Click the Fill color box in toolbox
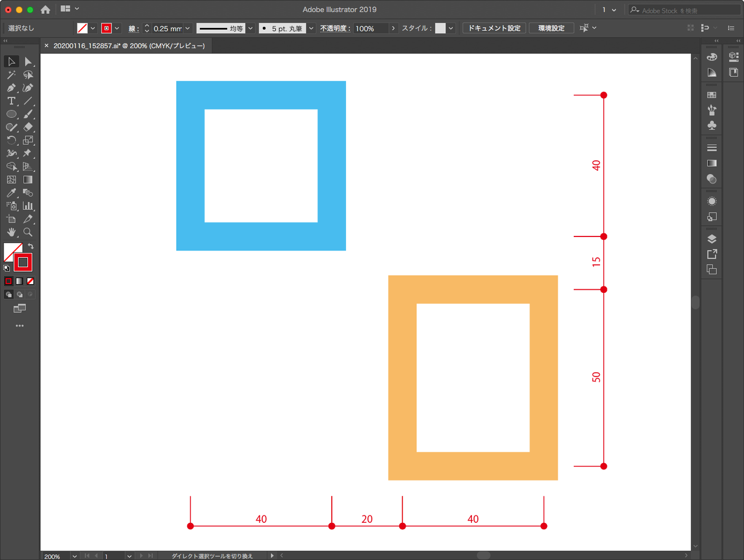 [x=10, y=250]
